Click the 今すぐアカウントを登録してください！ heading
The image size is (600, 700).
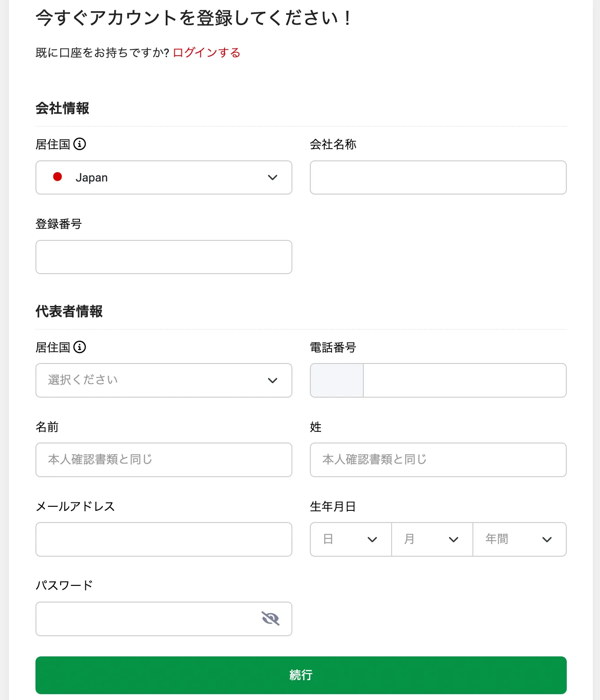tap(194, 18)
